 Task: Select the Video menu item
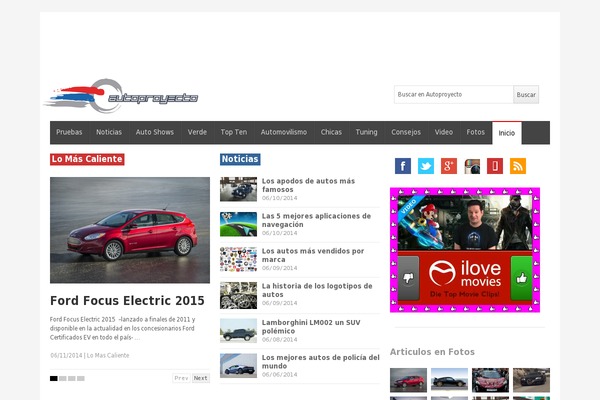tap(444, 132)
